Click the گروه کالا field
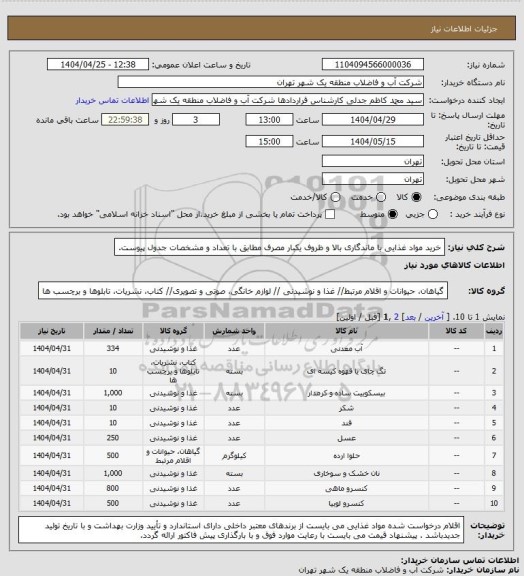Viewport: 524px width, 576px height. coord(243,291)
